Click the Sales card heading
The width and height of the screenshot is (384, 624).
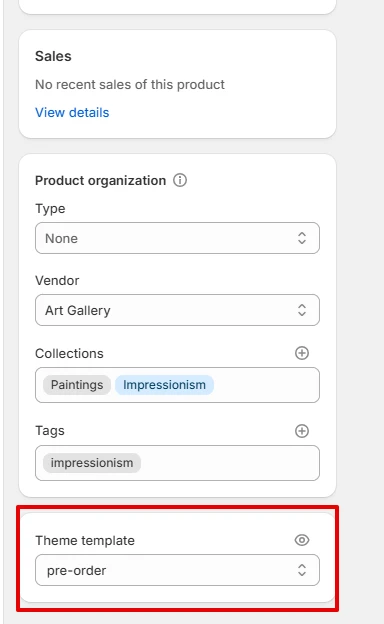tap(53, 56)
